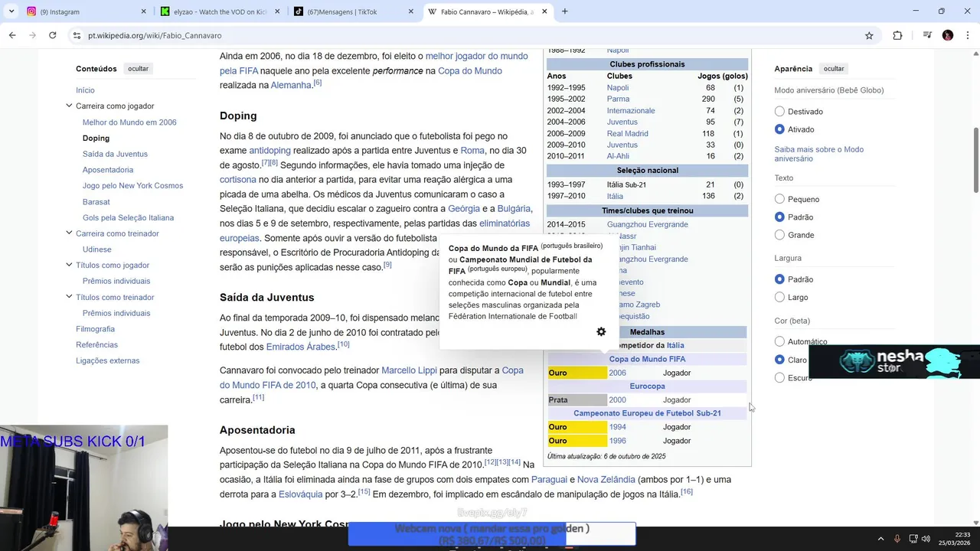Click the address bar URL
Screen dimensions: 980x551
(155, 35)
